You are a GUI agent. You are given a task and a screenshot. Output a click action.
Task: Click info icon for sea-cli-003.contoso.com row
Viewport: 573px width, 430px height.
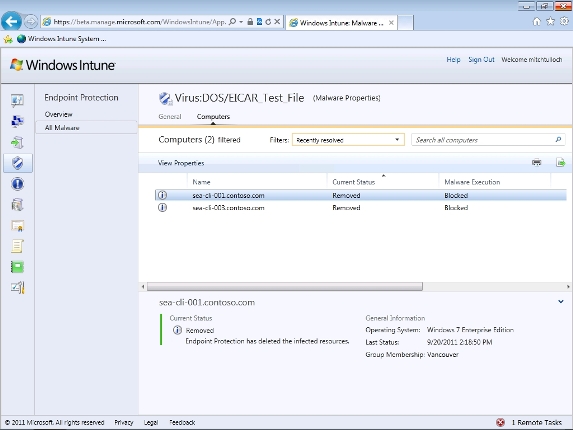163,208
